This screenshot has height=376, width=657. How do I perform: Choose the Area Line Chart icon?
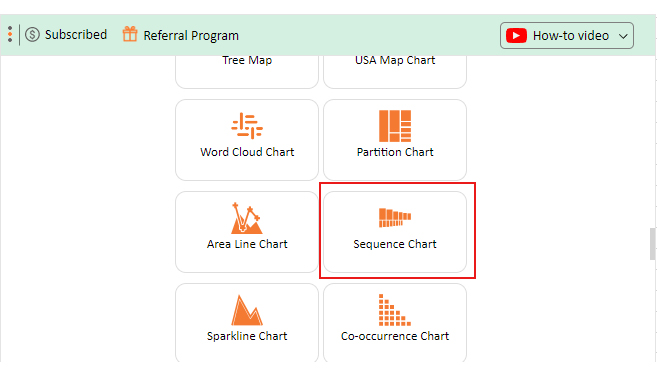[x=247, y=218]
